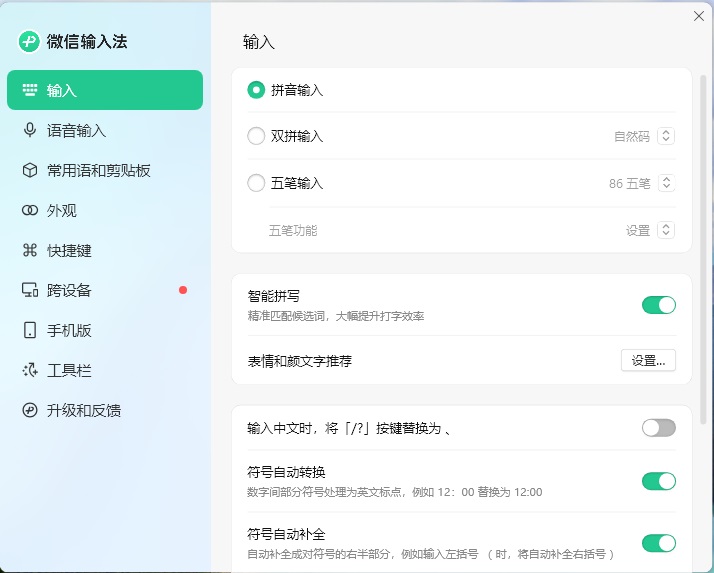Click the 工具栏 sidebar label
Screen dimensions: 714x573
pyautogui.click(x=69, y=370)
